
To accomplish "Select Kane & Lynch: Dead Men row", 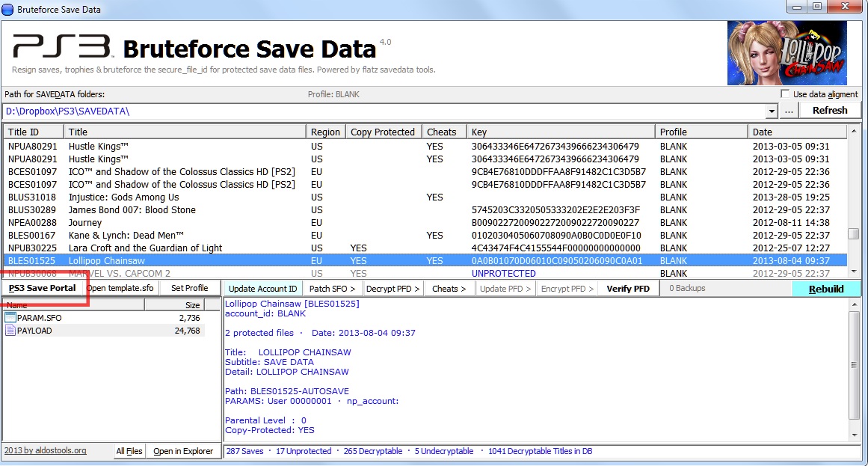I will (425, 235).
